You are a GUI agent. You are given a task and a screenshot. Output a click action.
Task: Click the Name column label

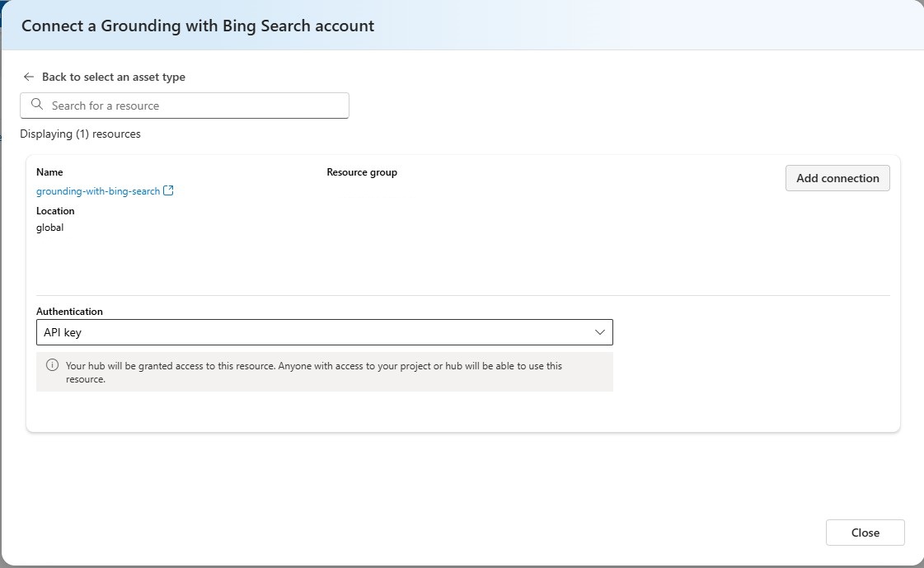(x=49, y=172)
